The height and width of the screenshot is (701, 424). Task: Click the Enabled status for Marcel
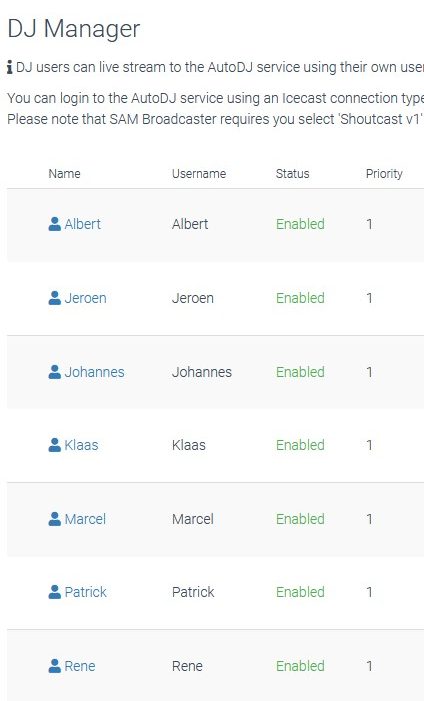point(300,519)
